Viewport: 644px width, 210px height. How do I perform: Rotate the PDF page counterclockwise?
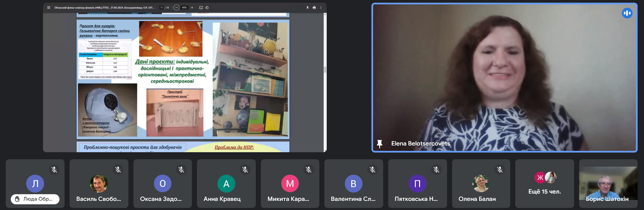click(x=207, y=7)
